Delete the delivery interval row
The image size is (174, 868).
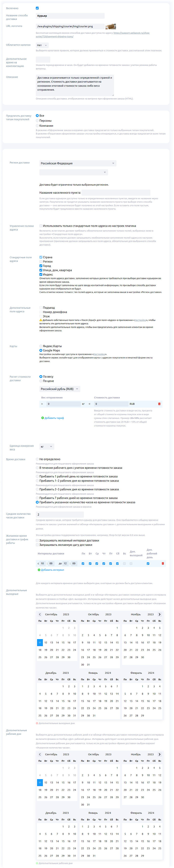[x=163, y=563]
